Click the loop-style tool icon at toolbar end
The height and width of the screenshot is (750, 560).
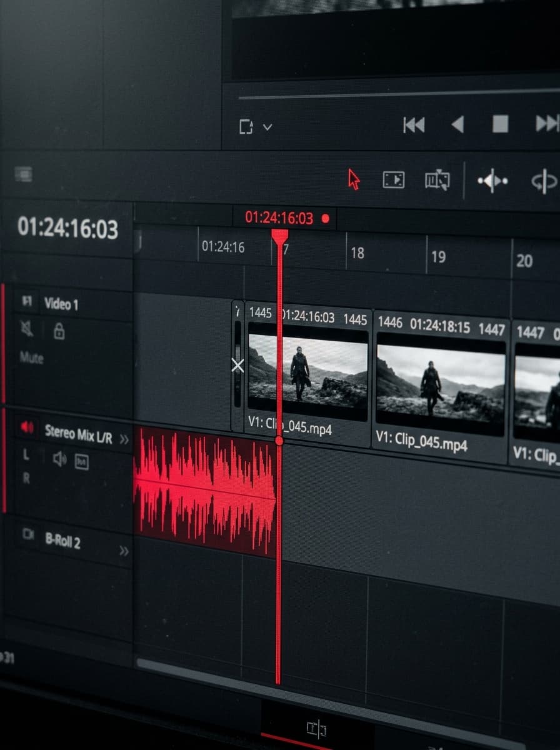544,182
